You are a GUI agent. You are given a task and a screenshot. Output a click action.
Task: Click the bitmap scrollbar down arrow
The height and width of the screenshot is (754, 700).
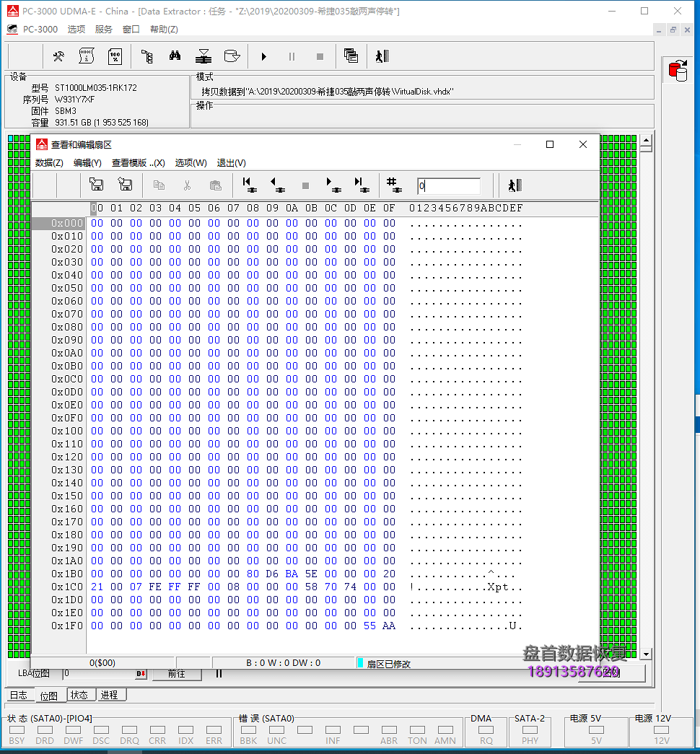[x=646, y=654]
